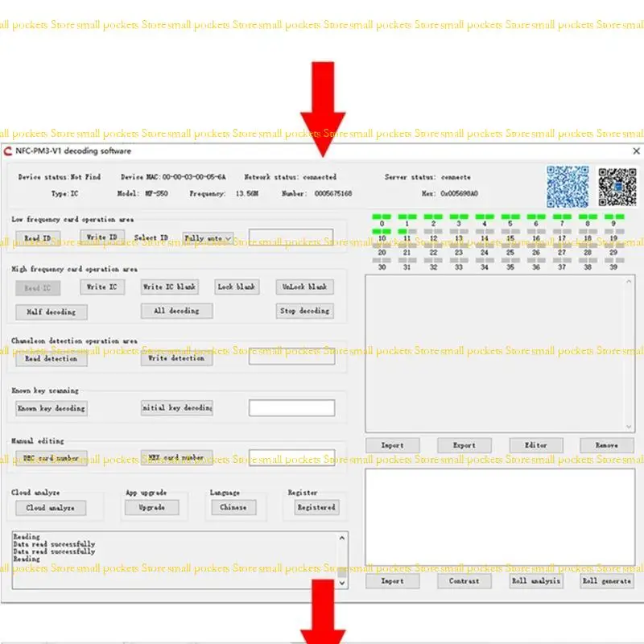Switch language with the Chinese button

(233, 507)
